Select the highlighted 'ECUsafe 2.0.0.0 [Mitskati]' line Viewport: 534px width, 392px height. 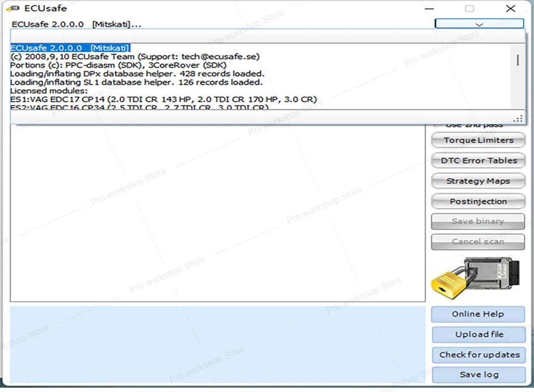pos(70,48)
